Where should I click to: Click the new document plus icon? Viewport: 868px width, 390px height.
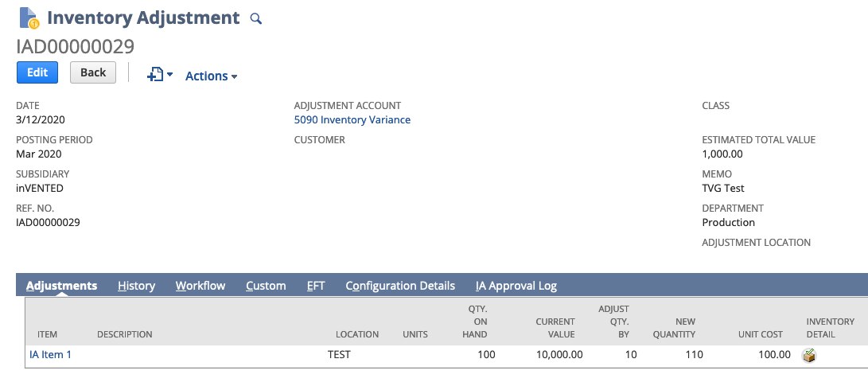click(x=156, y=74)
